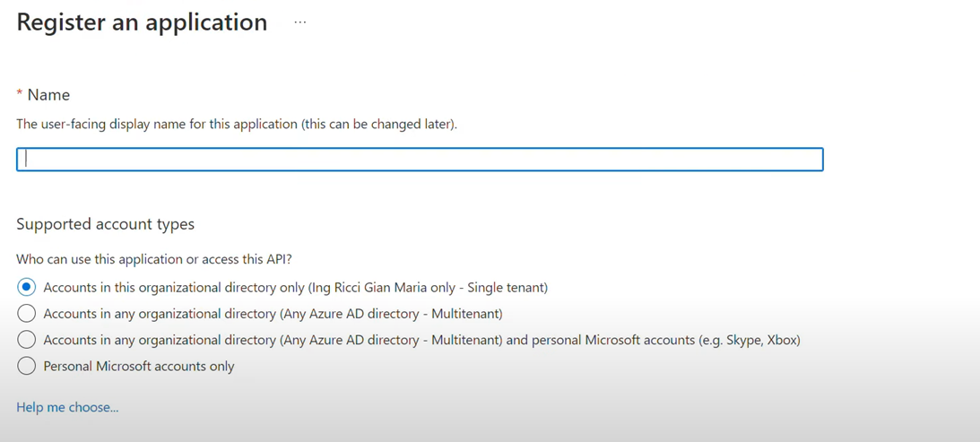This screenshot has width=980, height=442.
Task: Select Multitenant and personal Microsoft accounts radio
Action: point(27,340)
